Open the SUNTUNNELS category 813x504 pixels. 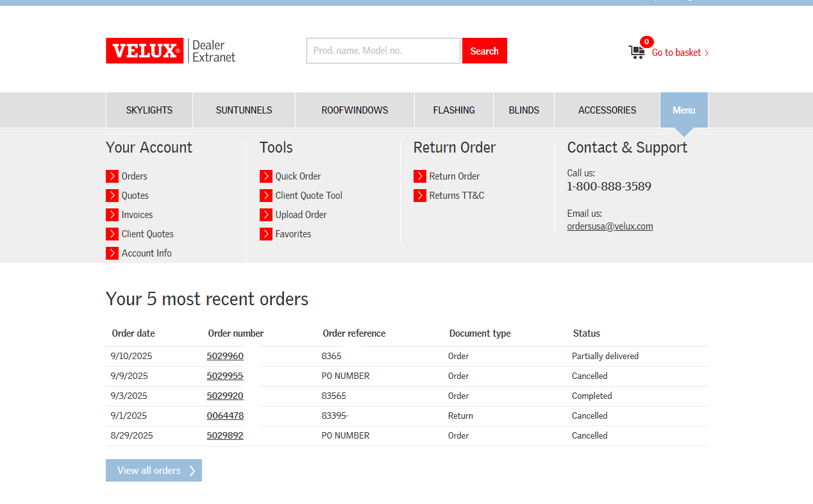point(244,110)
